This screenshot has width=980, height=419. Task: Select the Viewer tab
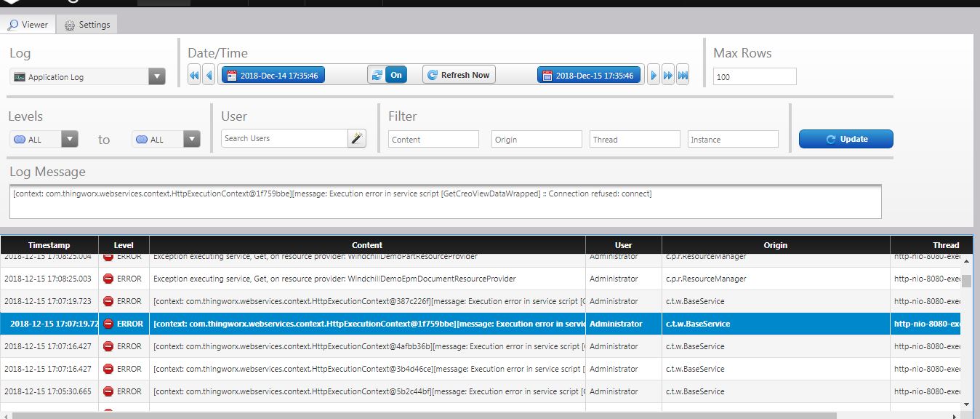pos(28,24)
